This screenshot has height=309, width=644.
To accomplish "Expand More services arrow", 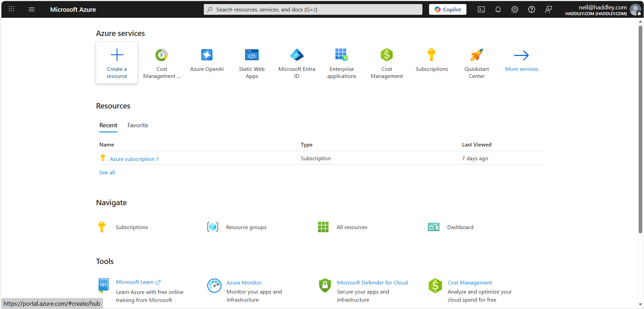I will pos(522,55).
